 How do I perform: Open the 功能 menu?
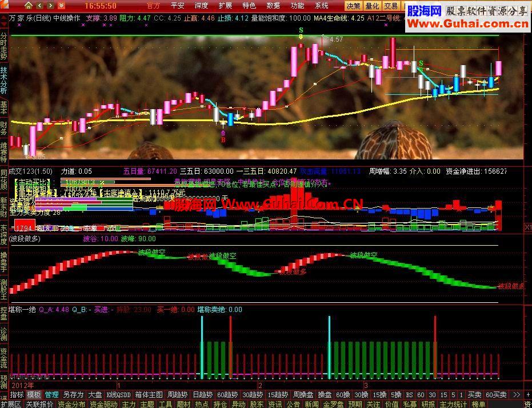(x=298, y=6)
